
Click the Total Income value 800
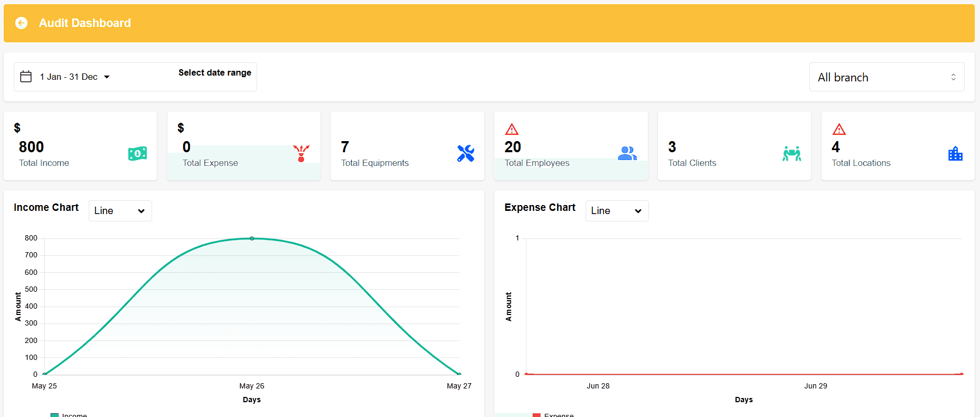tap(31, 147)
